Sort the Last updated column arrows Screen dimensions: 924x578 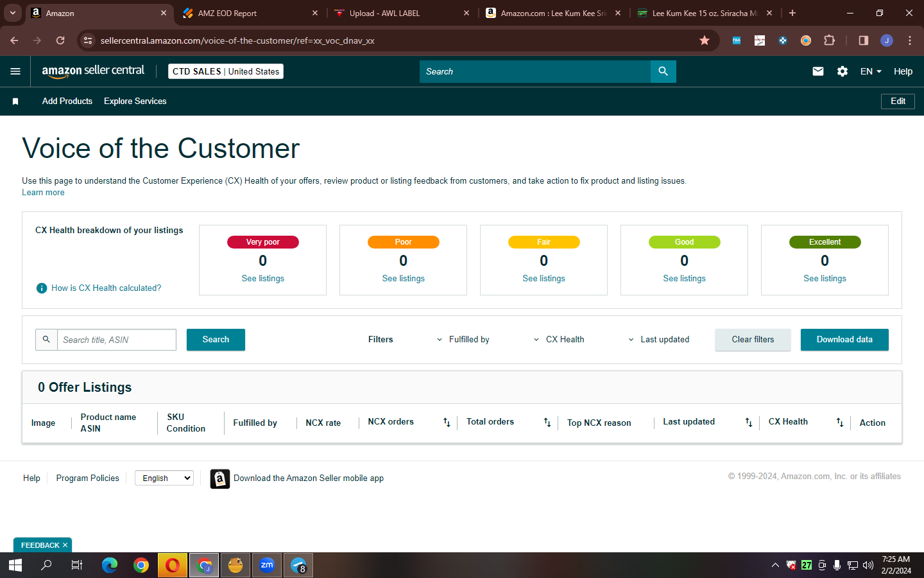coord(748,422)
